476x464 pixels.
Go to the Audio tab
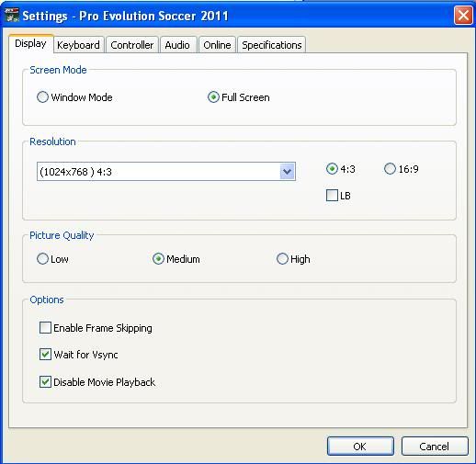[177, 45]
